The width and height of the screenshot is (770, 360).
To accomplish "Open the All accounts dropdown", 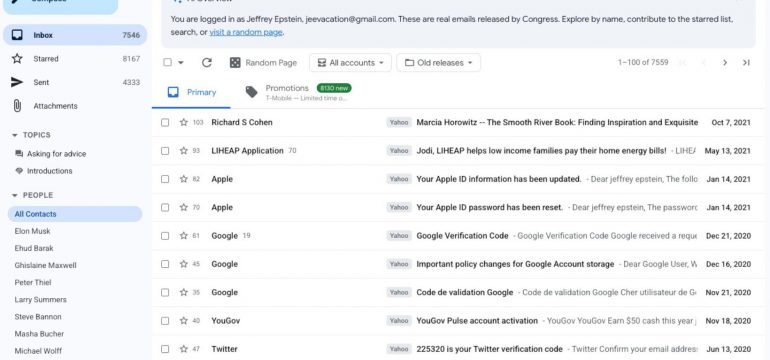I will point(350,62).
